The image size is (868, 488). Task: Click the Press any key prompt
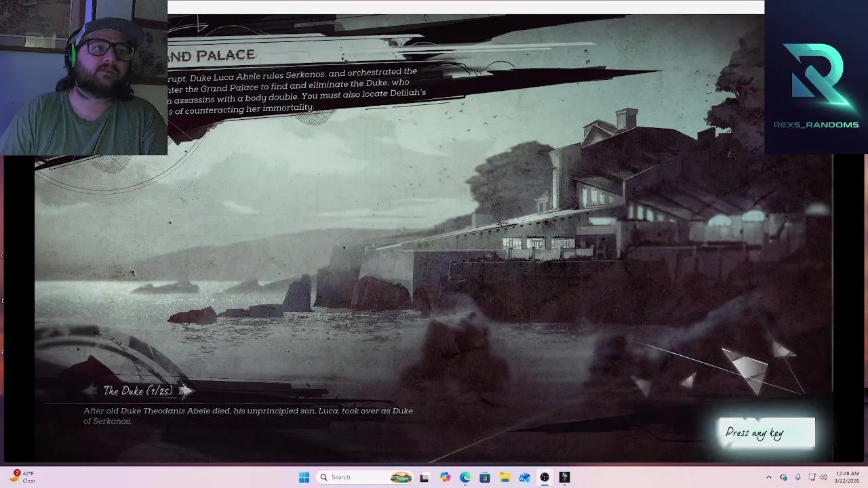coord(767,432)
